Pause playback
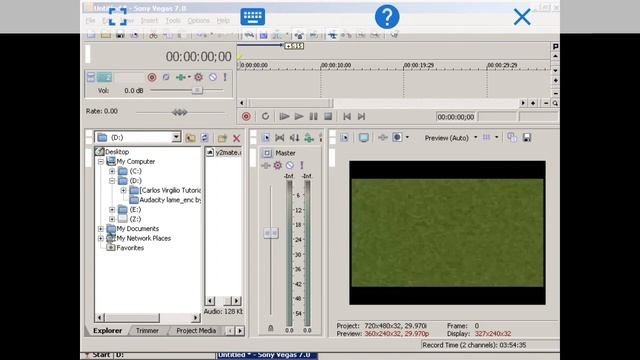 (313, 117)
